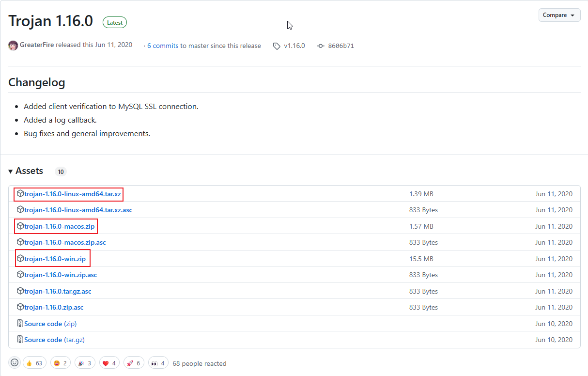The width and height of the screenshot is (588, 376).
Task: Download trojan-1.16.0.tar.gz.asc file
Action: (x=58, y=291)
